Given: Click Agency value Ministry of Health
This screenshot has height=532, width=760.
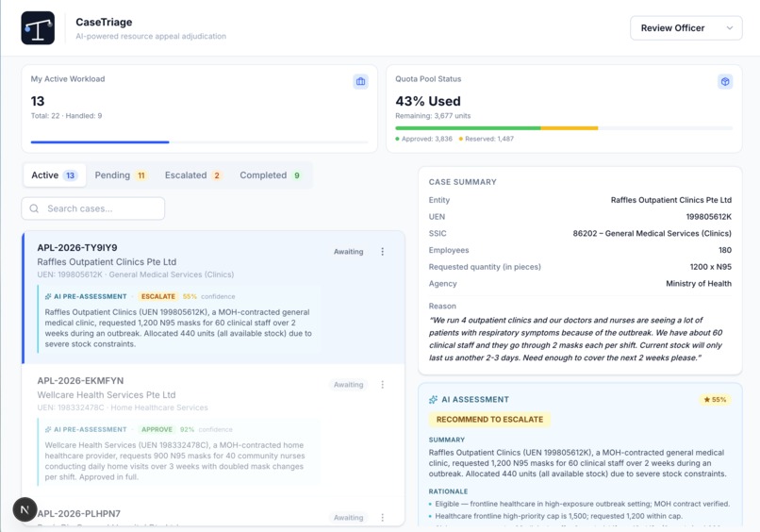Looking at the screenshot, I should point(699,284).
